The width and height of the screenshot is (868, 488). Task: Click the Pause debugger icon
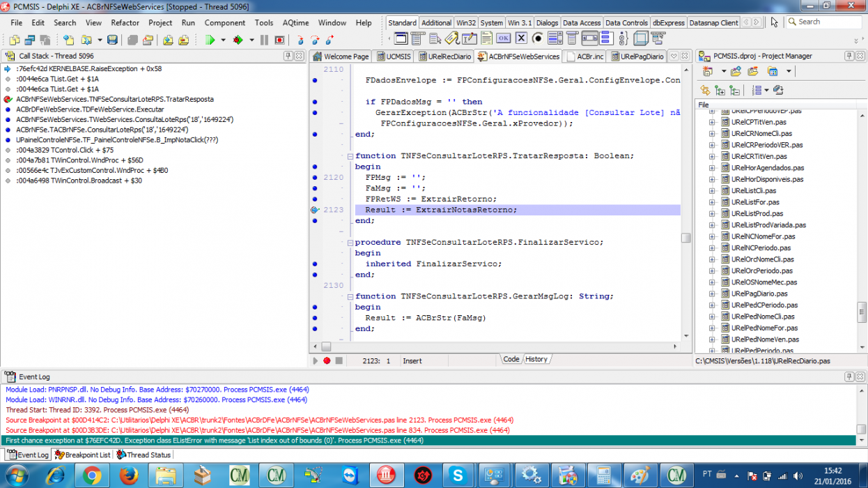point(264,40)
